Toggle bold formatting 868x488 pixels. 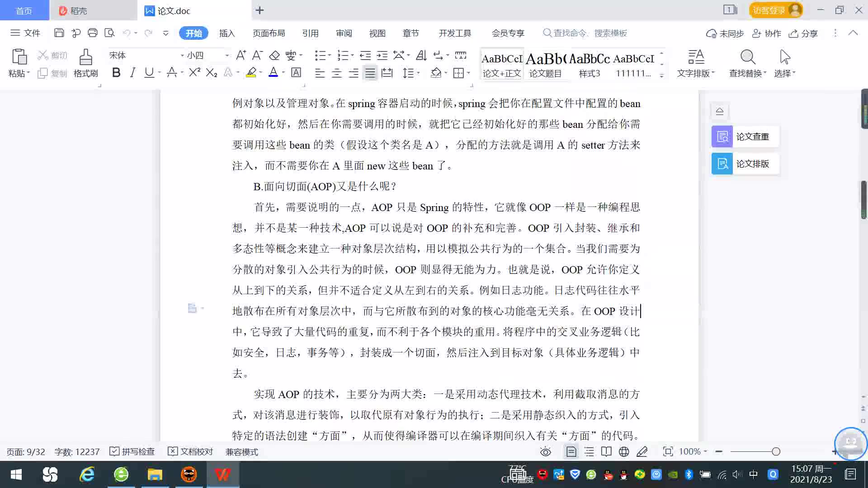116,72
